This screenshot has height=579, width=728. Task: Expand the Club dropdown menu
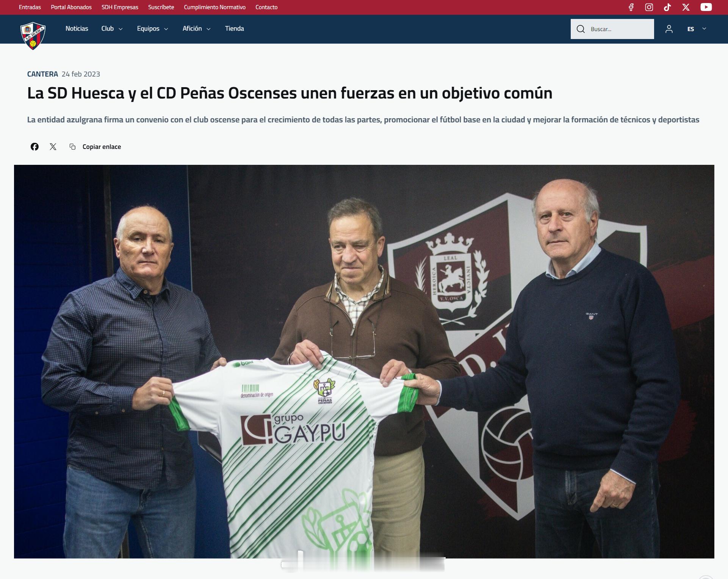click(112, 28)
